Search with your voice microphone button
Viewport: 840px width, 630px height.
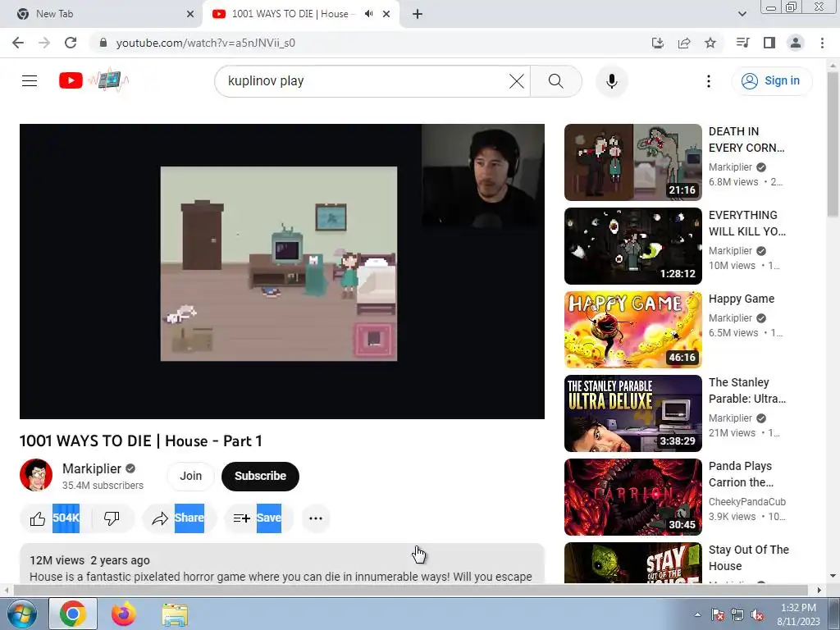pos(611,81)
